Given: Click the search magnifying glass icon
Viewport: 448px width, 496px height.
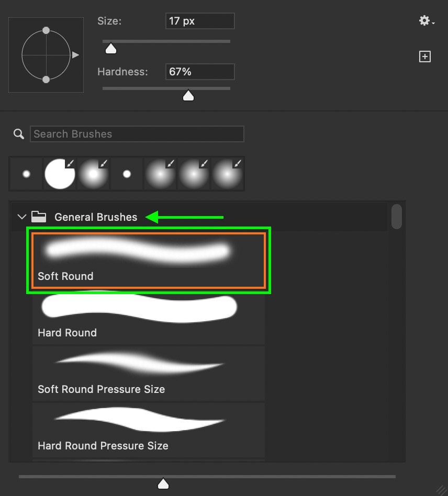Looking at the screenshot, I should pyautogui.click(x=19, y=134).
